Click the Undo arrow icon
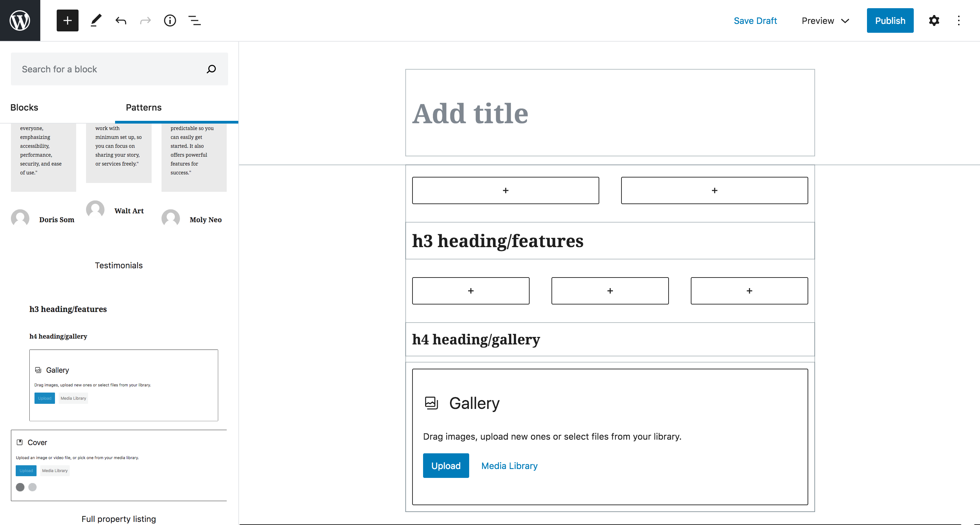The height and width of the screenshot is (525, 980). 121,20
